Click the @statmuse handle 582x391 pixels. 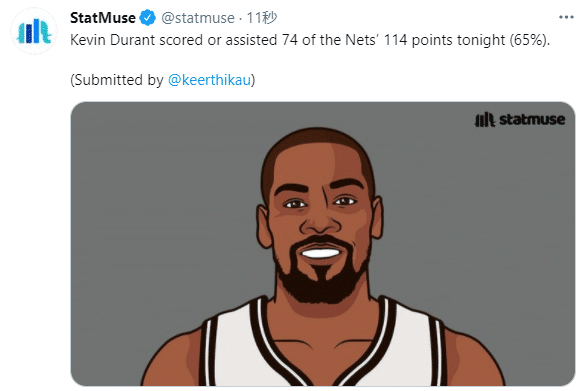(x=198, y=18)
